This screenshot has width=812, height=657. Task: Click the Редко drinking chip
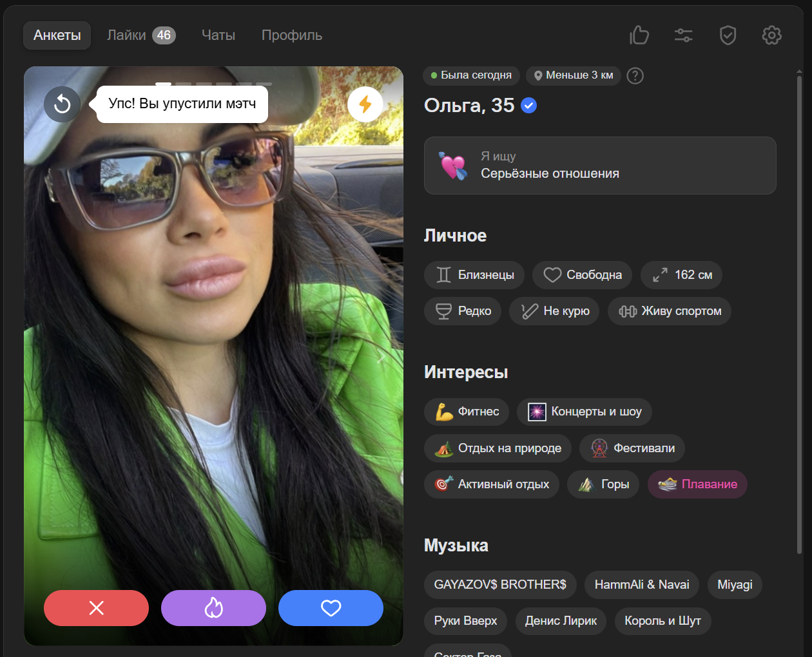coord(463,311)
